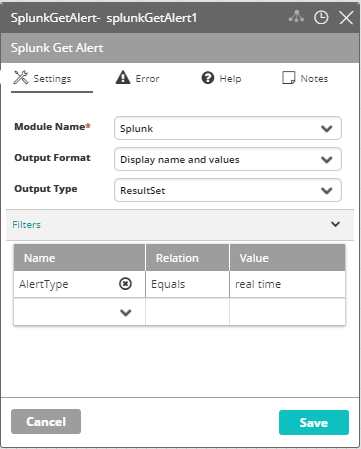361x449 pixels.
Task: Click the clock history icon in title bar
Action: [x=321, y=17]
